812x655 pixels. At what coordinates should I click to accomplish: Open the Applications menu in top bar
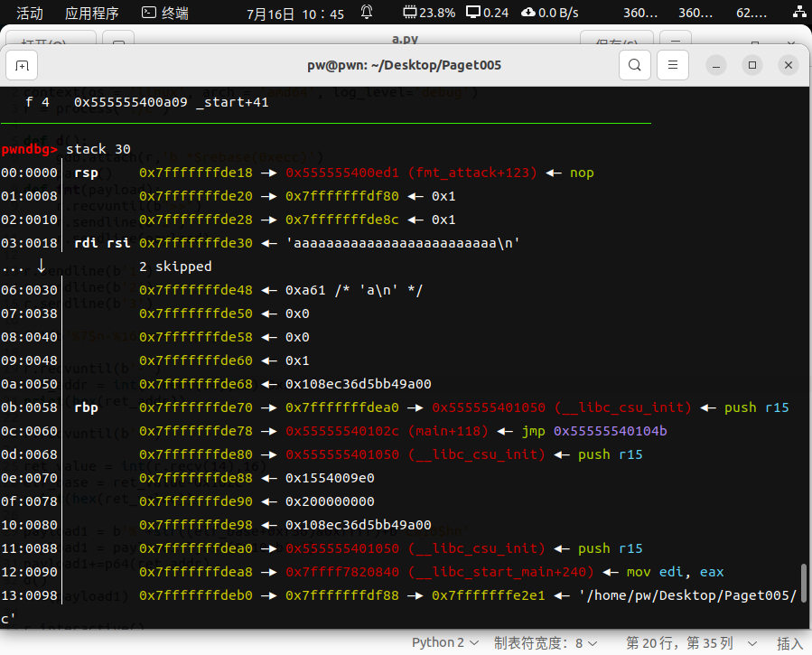(x=91, y=13)
